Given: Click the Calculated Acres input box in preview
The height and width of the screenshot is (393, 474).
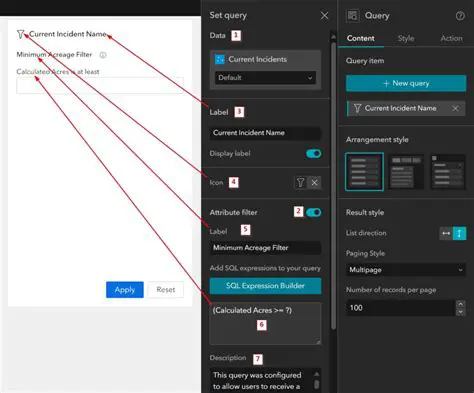Looking at the screenshot, I should tap(100, 86).
